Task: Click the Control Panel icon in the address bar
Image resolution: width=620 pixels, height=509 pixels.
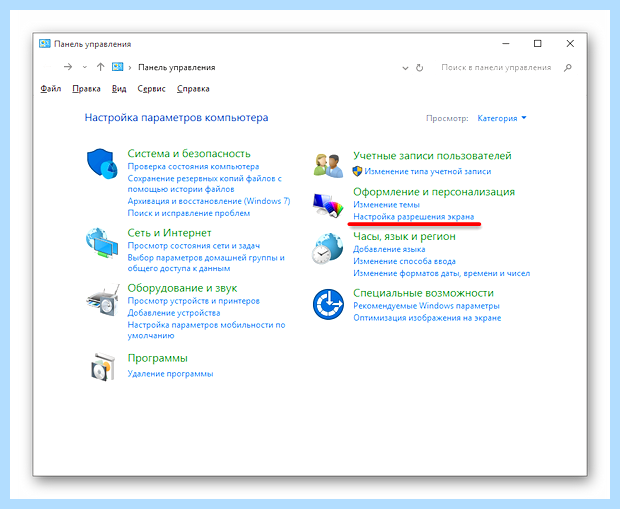Action: [117, 67]
